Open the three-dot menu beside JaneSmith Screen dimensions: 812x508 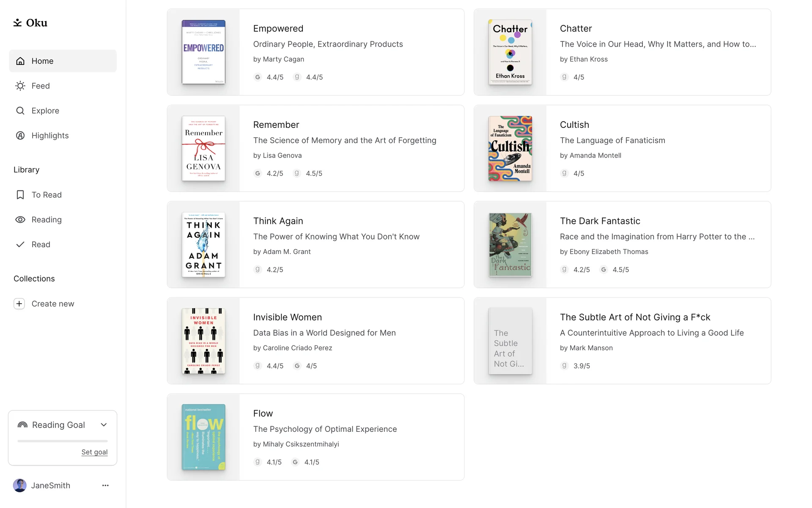[105, 486]
